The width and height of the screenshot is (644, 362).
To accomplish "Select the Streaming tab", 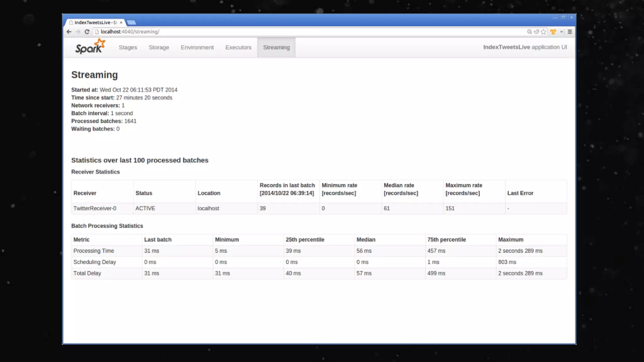I will point(276,47).
